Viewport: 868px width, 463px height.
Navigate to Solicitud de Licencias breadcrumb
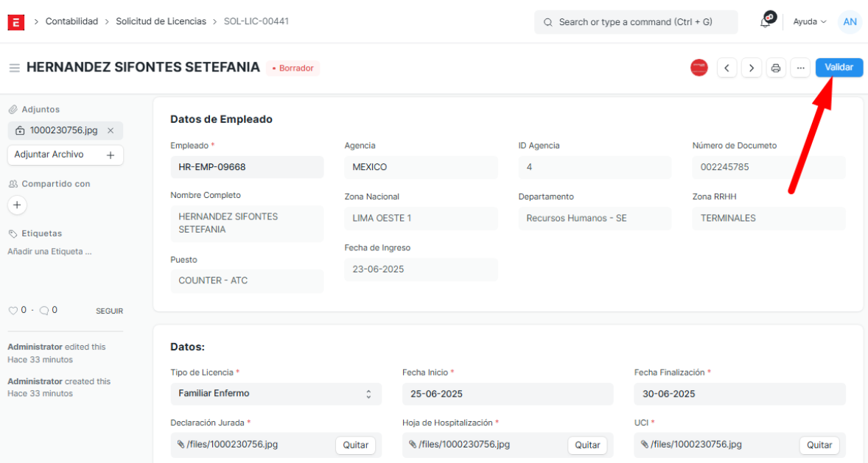point(161,21)
